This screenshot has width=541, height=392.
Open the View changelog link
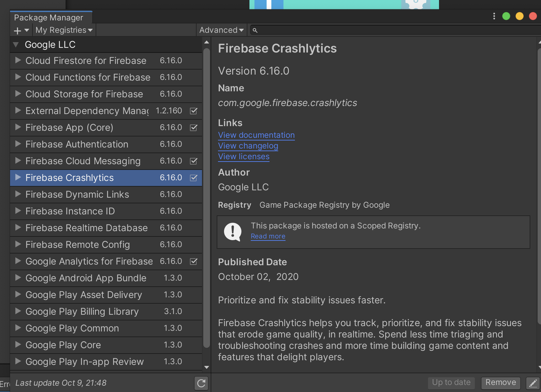pos(248,146)
